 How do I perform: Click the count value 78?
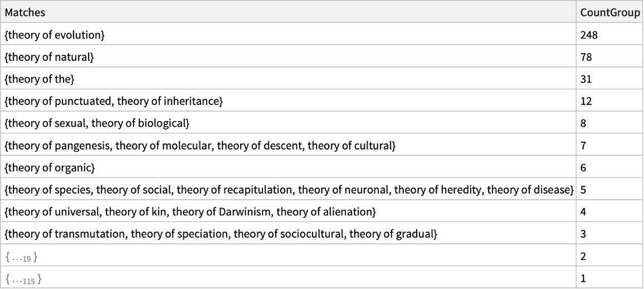click(x=586, y=57)
